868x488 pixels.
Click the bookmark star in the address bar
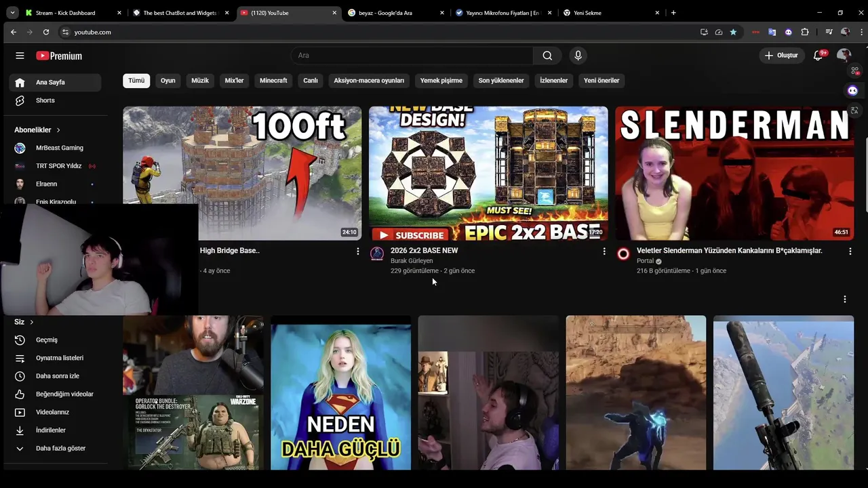[x=733, y=32]
